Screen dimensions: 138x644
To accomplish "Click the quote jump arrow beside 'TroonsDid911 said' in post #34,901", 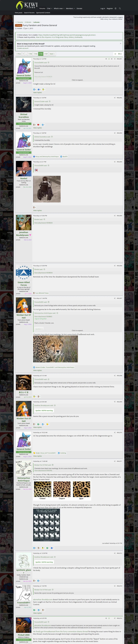I will (49, 62).
